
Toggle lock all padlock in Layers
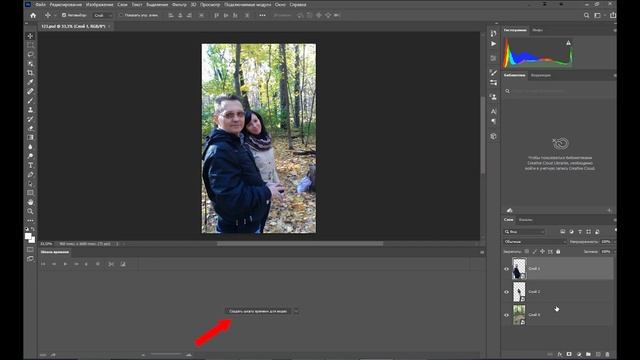pyautogui.click(x=558, y=252)
